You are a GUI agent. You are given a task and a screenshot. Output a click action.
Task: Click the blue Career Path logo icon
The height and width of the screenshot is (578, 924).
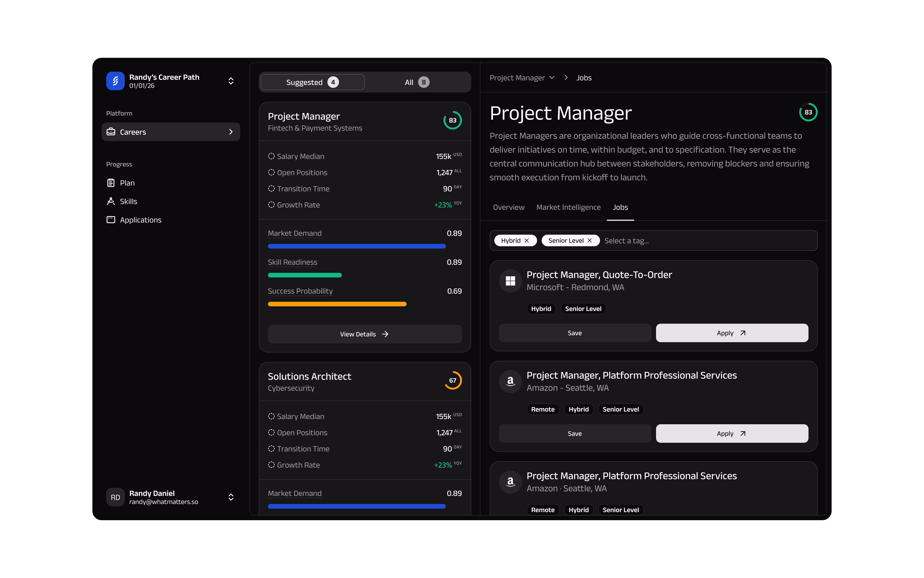(115, 81)
